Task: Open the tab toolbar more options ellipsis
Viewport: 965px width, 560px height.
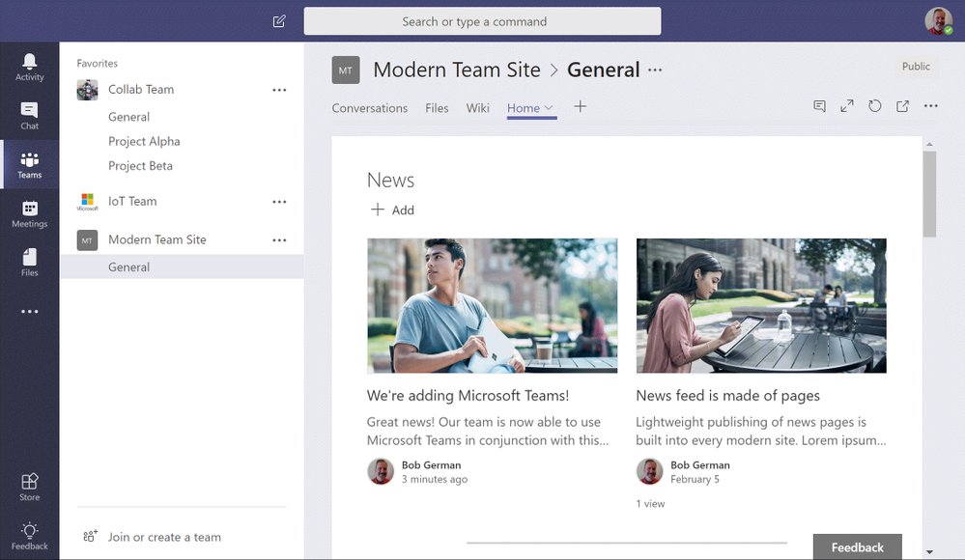Action: point(930,106)
